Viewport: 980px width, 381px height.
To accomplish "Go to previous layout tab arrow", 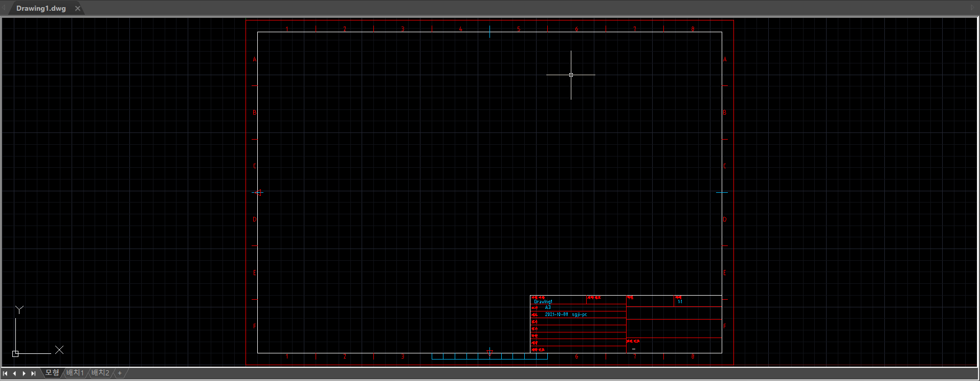I will pos(14,373).
